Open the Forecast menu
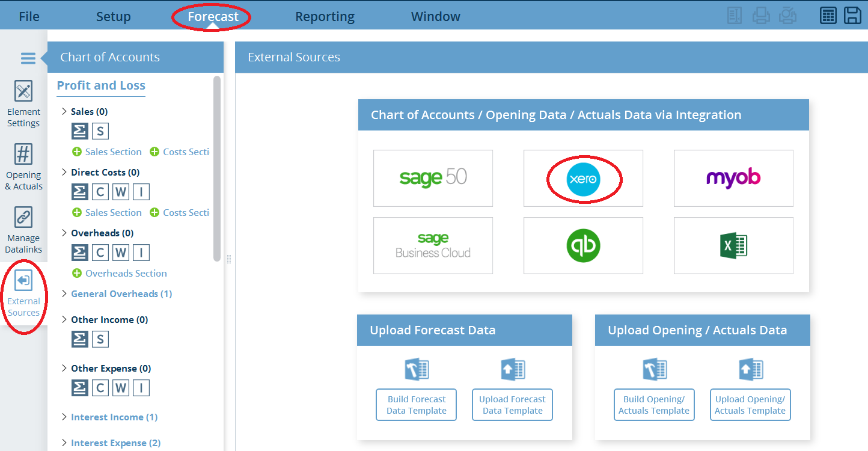Screen dimensions: 868x451 click(213, 16)
